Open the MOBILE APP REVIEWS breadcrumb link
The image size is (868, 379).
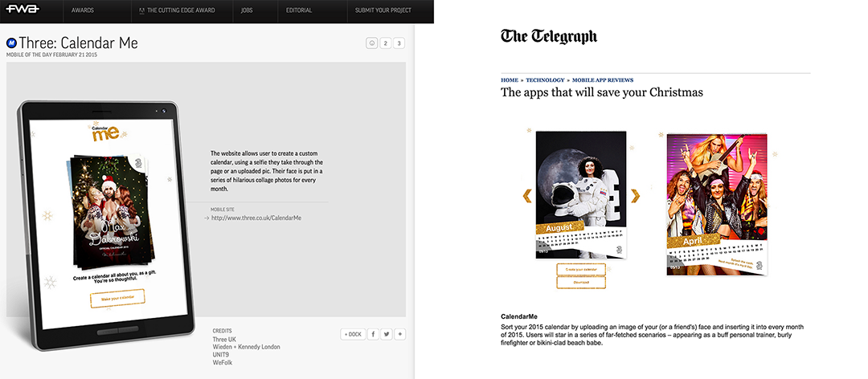pos(603,80)
